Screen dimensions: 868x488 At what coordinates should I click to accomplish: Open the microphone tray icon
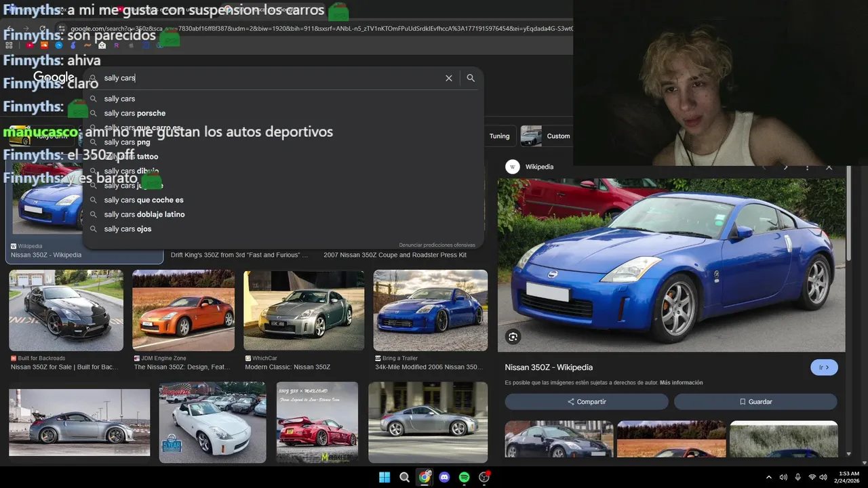797,477
